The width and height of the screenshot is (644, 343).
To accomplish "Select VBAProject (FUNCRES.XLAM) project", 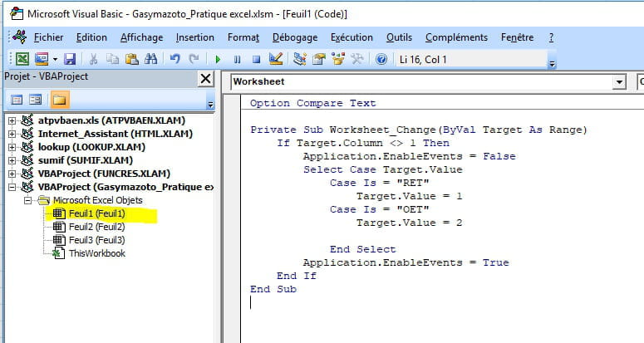I will [x=104, y=174].
